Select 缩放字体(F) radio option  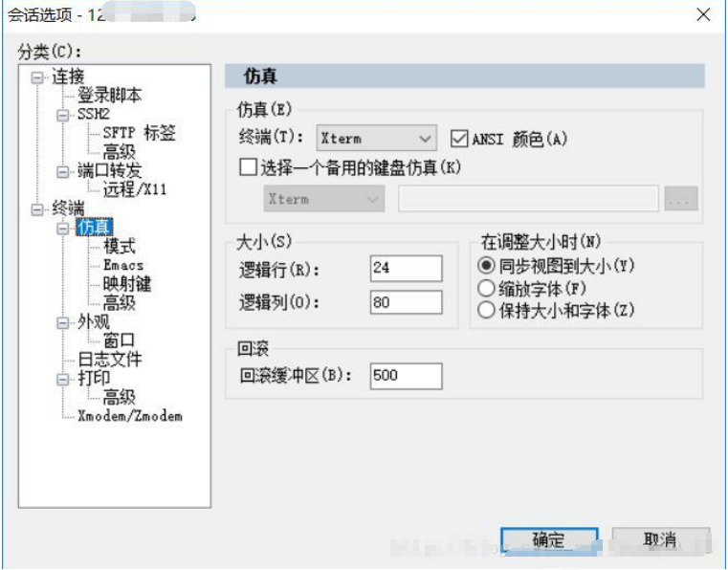[486, 288]
